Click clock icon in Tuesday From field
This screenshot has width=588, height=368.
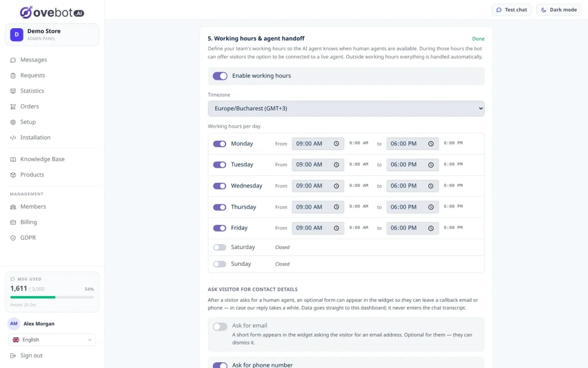[336, 165]
